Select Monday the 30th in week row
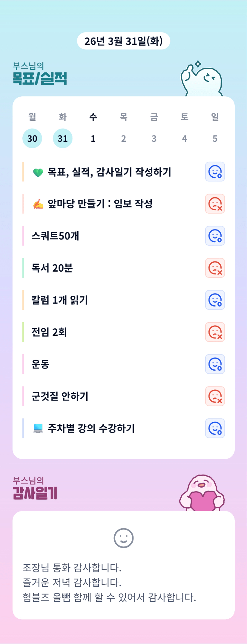This screenshot has height=644, width=247. click(x=32, y=138)
